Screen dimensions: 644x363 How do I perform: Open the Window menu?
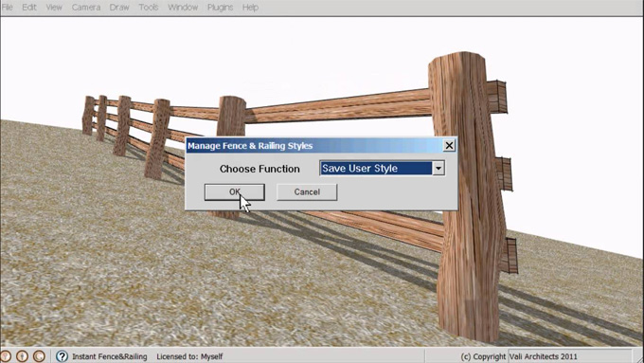pyautogui.click(x=183, y=8)
